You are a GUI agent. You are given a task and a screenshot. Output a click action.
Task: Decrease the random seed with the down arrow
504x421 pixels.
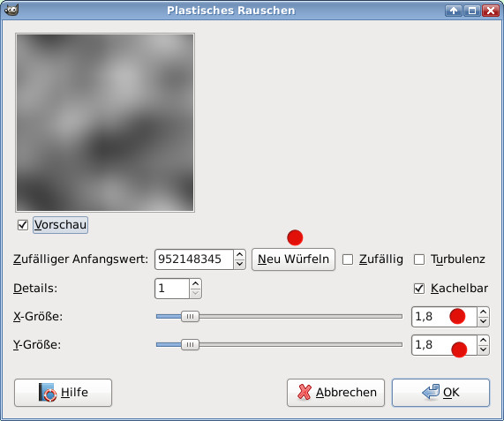click(239, 264)
